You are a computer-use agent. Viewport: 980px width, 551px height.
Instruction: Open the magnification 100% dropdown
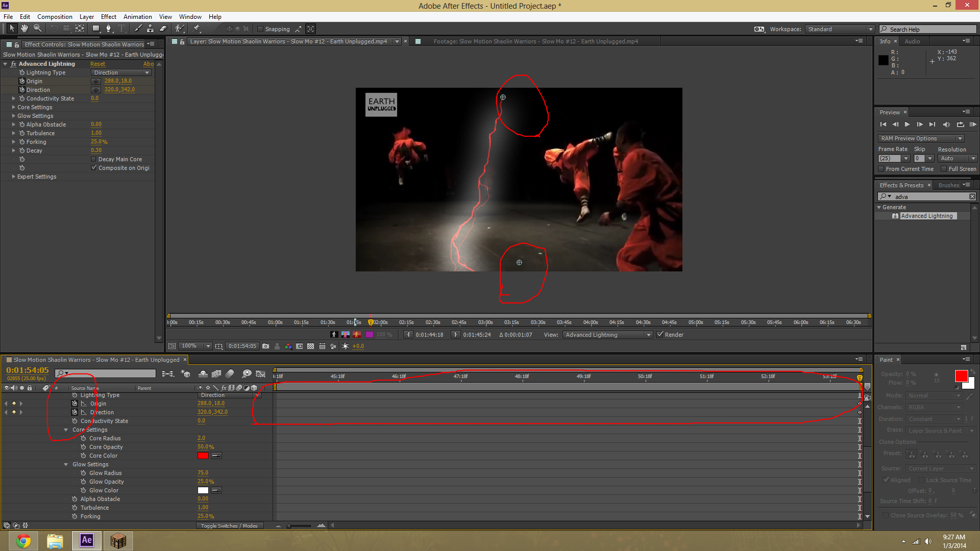pos(196,346)
